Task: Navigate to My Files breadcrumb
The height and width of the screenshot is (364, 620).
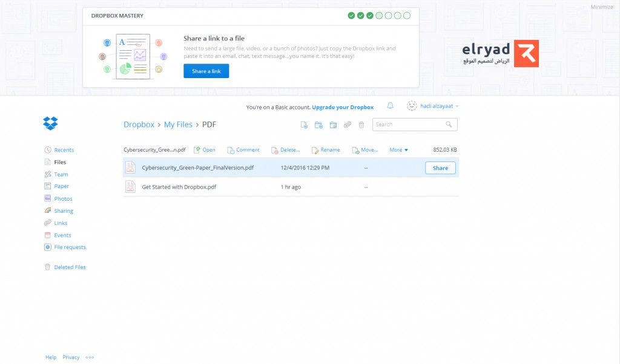Action: coord(178,125)
